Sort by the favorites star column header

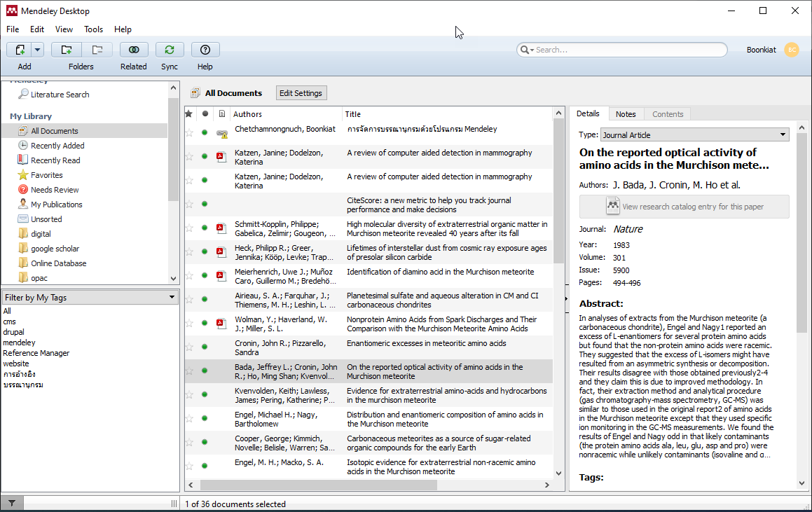click(189, 114)
